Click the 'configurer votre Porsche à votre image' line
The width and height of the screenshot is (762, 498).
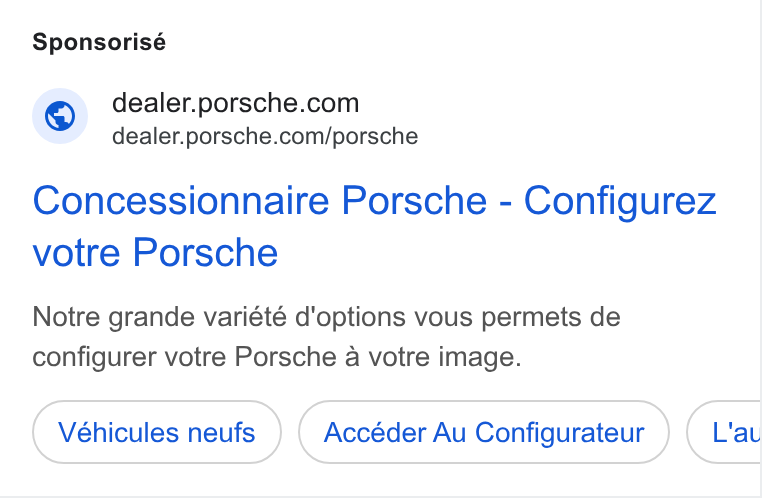(x=277, y=357)
